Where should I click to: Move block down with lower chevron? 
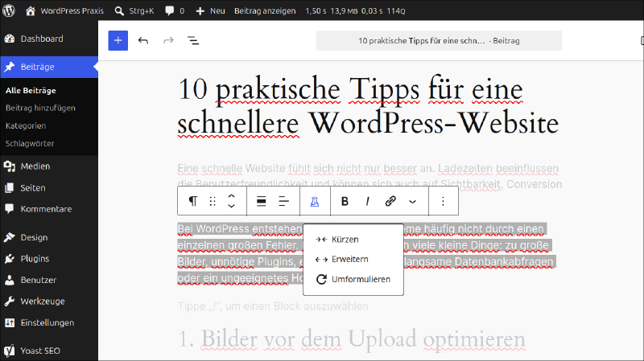(231, 206)
